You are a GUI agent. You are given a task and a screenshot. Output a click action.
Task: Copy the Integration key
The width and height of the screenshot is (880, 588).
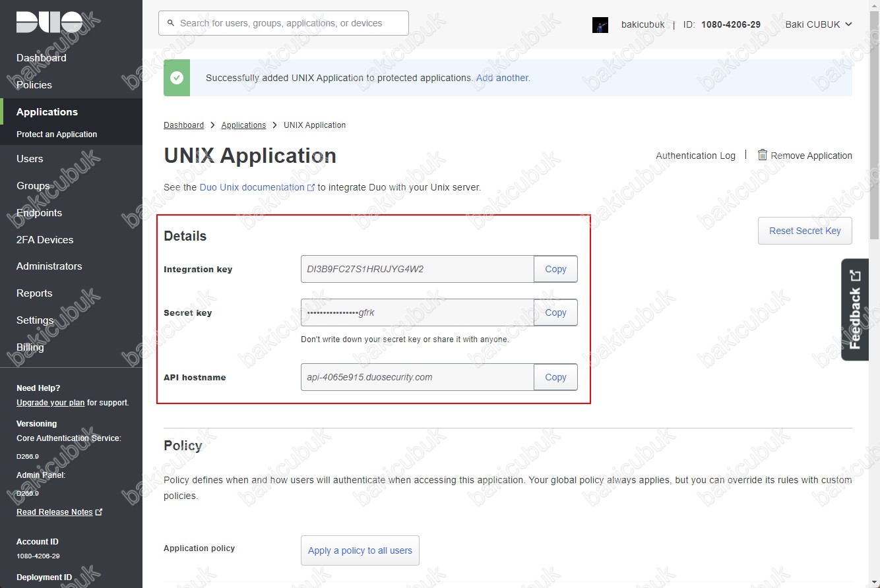click(555, 269)
